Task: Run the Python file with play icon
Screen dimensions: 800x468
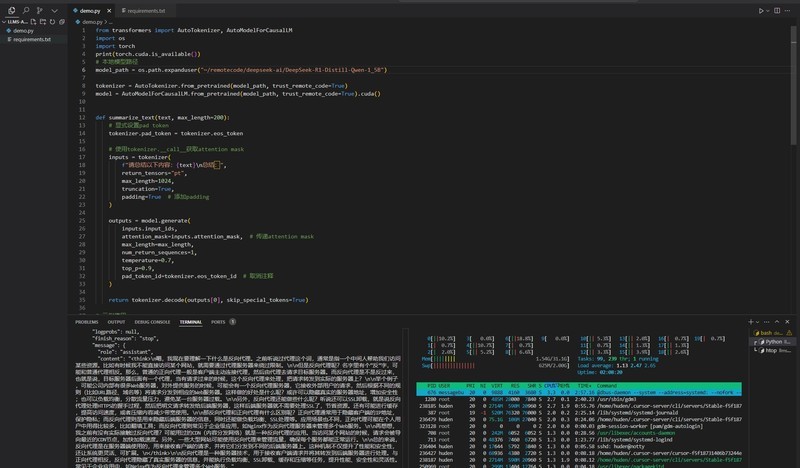Action: pos(761,10)
